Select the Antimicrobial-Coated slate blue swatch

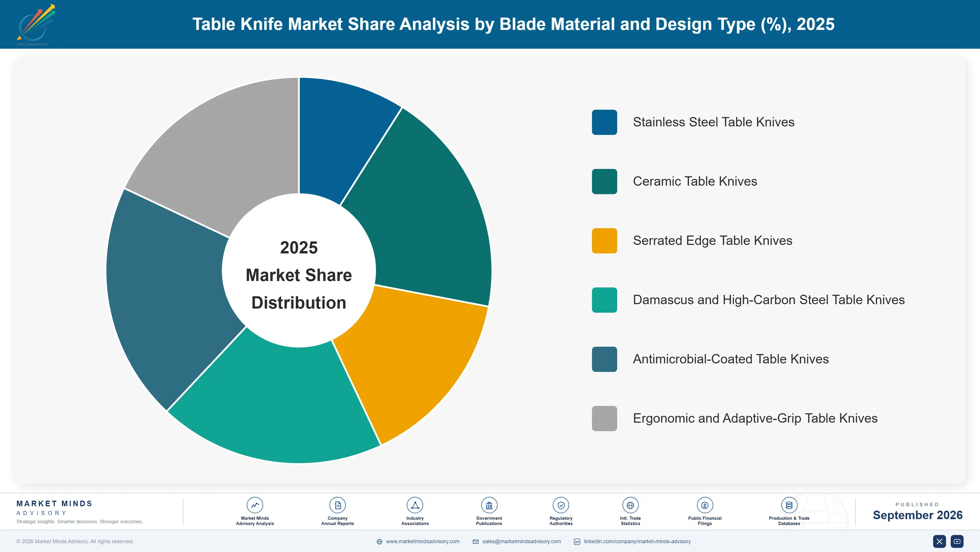pyautogui.click(x=605, y=359)
